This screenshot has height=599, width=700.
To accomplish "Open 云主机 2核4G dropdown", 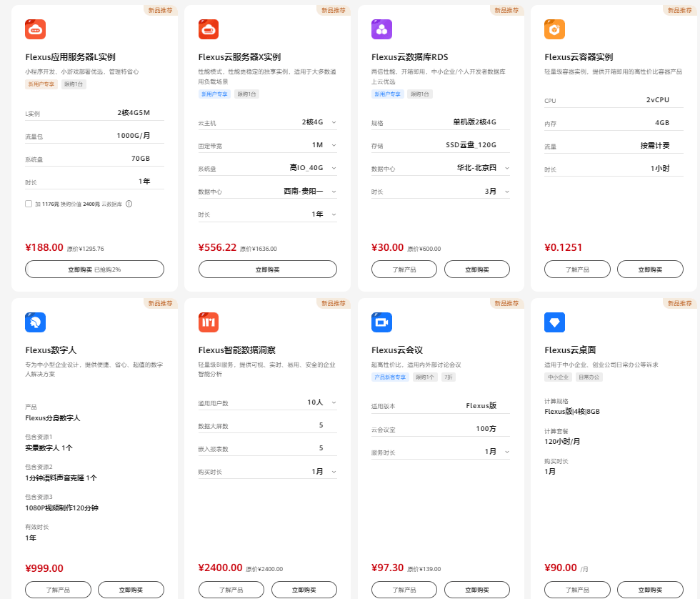I will pos(267,122).
